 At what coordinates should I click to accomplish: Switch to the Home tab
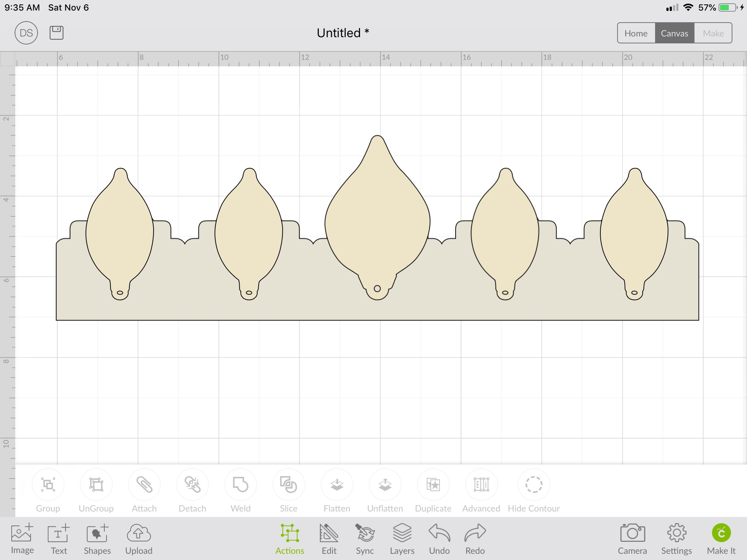click(x=636, y=33)
